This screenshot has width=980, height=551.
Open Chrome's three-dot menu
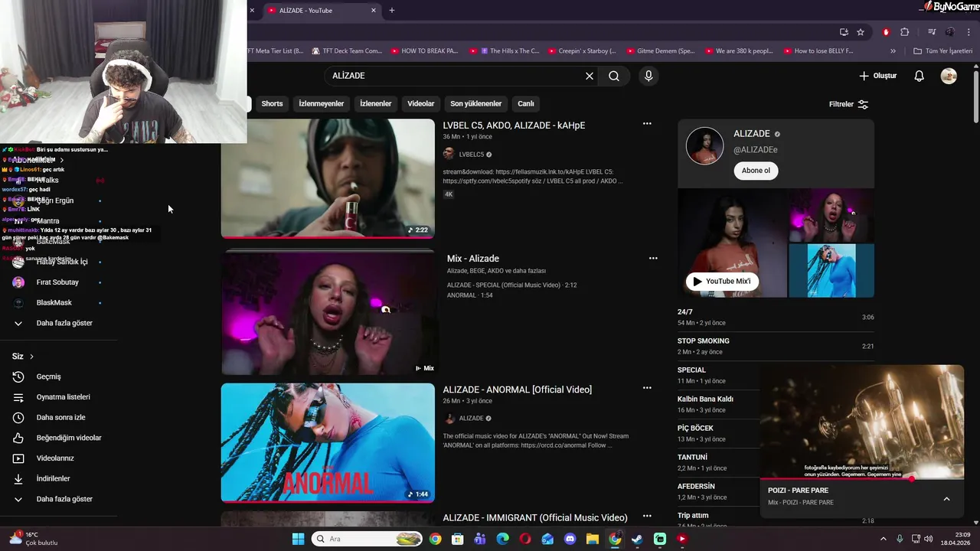[x=969, y=32]
